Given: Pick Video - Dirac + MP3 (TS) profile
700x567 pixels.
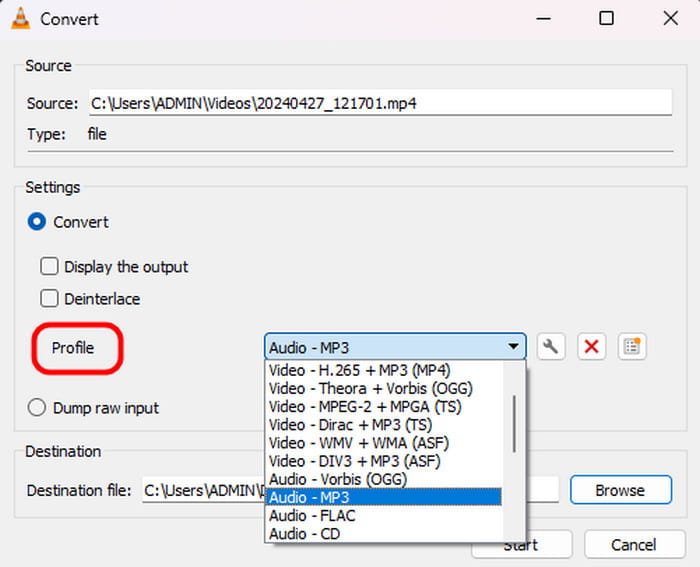Looking at the screenshot, I should [384, 425].
